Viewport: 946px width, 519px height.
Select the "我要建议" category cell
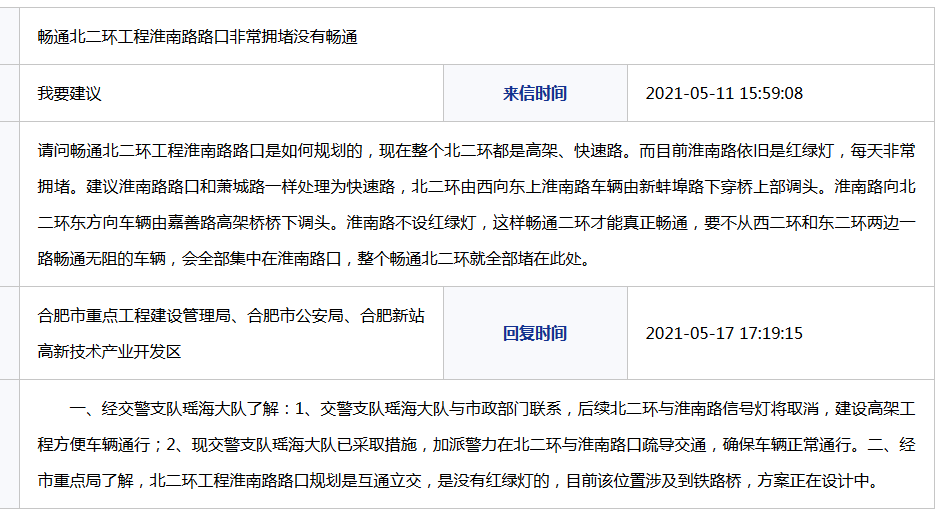point(70,93)
